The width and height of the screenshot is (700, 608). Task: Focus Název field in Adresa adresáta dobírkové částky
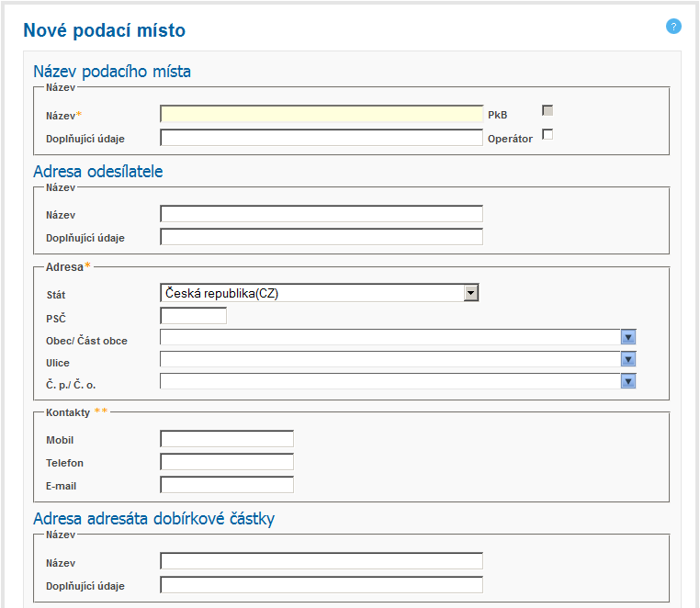coord(322,561)
